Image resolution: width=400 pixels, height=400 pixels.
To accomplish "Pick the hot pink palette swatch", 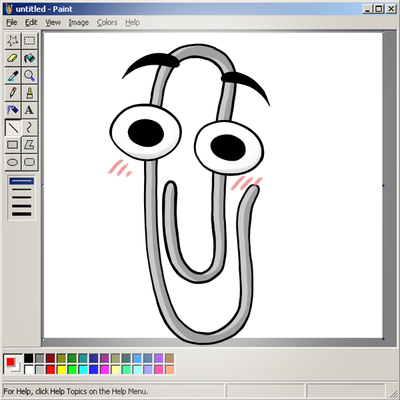I will pyautogui.click(x=159, y=369).
